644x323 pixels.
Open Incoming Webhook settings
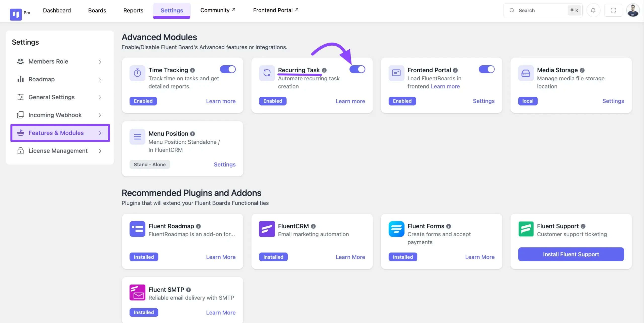60,115
